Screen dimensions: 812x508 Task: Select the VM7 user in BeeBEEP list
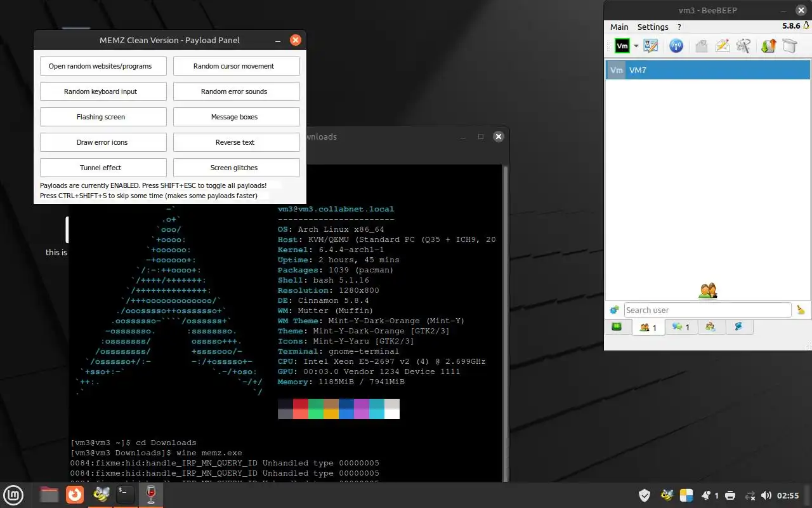pyautogui.click(x=708, y=70)
